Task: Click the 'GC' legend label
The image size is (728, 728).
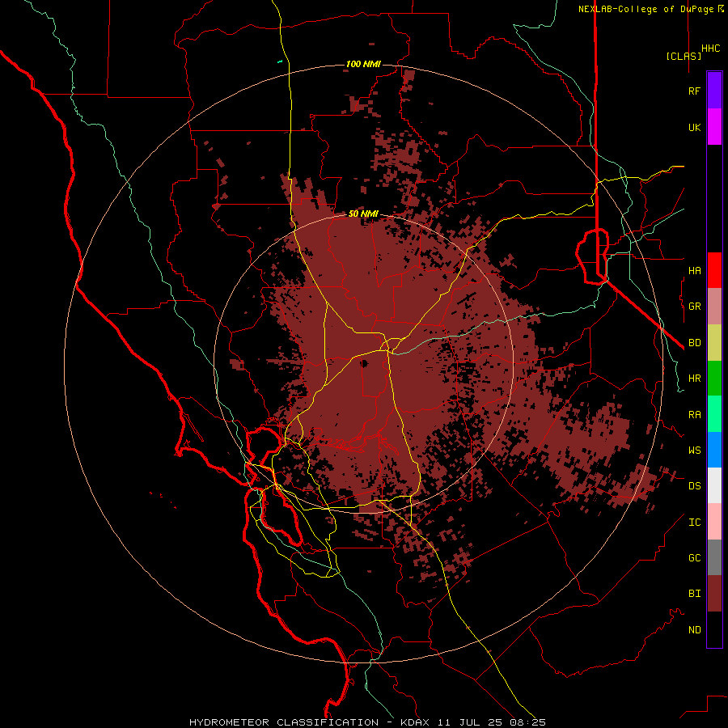Action: tap(694, 558)
